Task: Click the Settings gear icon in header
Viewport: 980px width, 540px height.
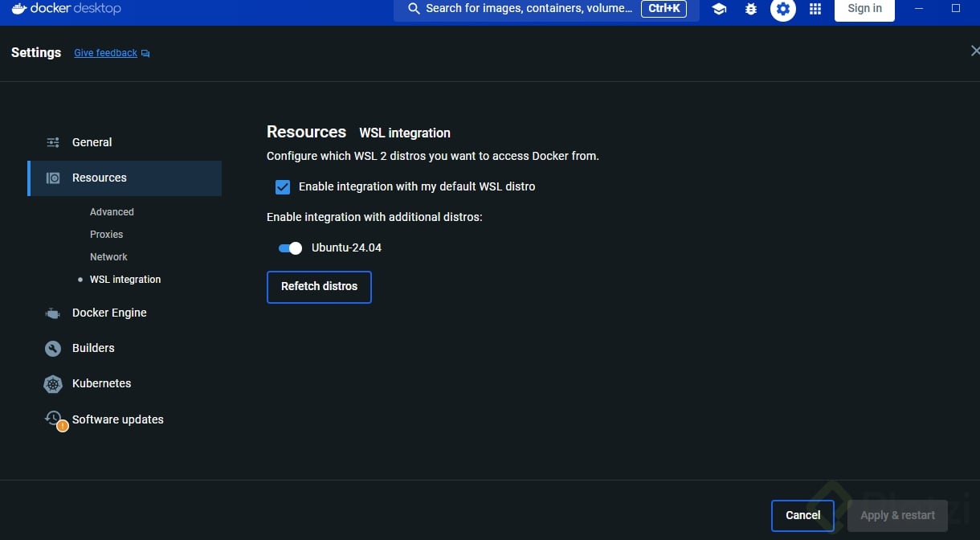Action: [x=783, y=9]
